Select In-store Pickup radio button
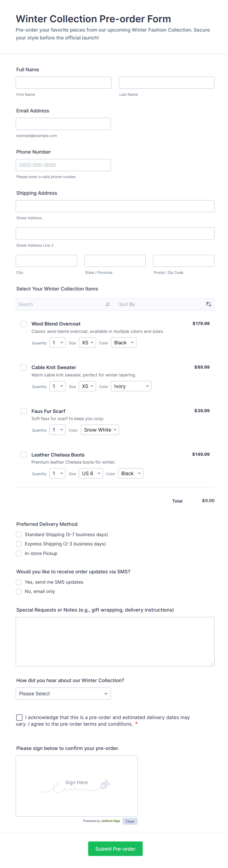 [x=19, y=553]
